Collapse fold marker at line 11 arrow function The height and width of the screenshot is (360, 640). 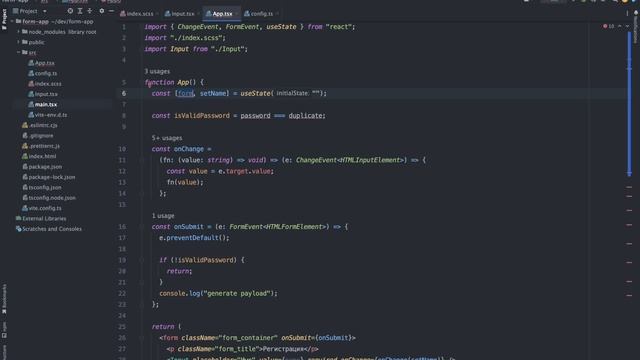(142, 160)
